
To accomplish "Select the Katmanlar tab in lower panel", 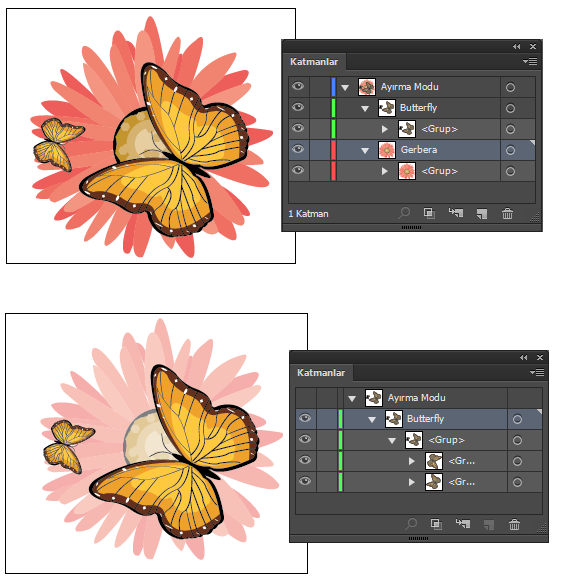I will pyautogui.click(x=321, y=373).
